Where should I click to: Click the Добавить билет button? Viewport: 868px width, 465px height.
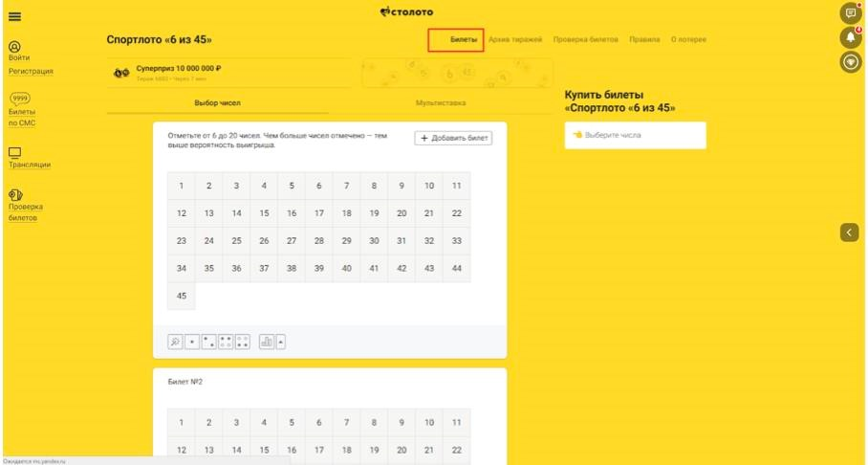pos(453,138)
